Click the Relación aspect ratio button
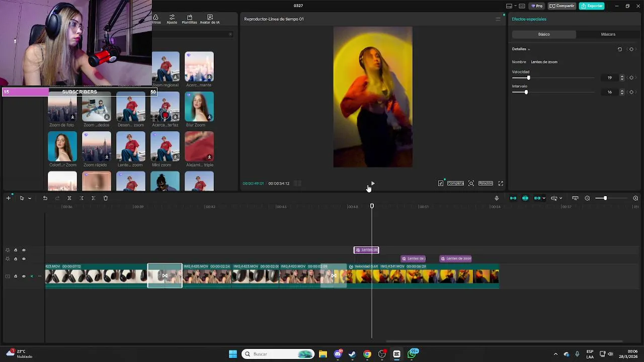This screenshot has width=644, height=362. coord(486,184)
